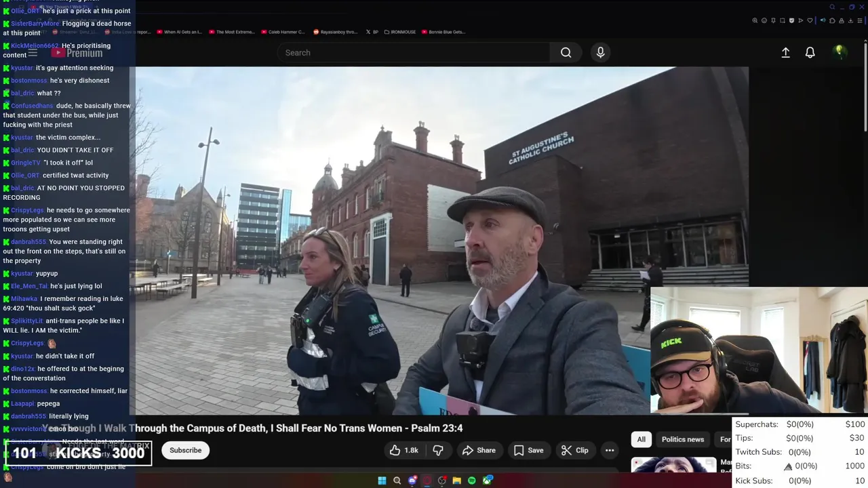Open more actions three-dot menu under video
Screen dimensions: 868x488
pyautogui.click(x=610, y=450)
